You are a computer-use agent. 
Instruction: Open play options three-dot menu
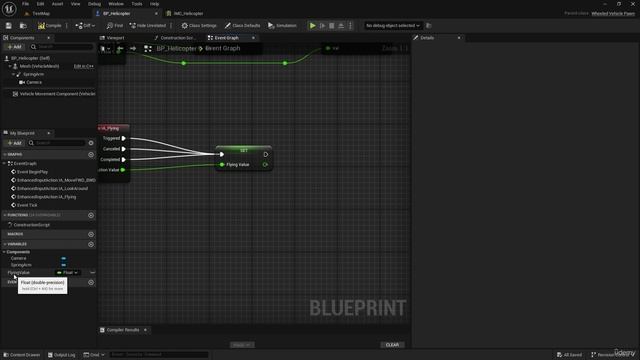click(x=350, y=26)
